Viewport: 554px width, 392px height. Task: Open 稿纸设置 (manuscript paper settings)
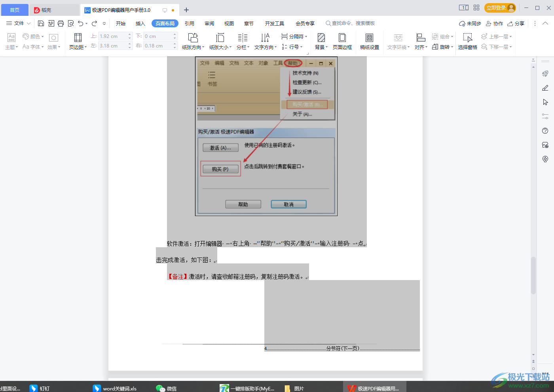tap(370, 41)
